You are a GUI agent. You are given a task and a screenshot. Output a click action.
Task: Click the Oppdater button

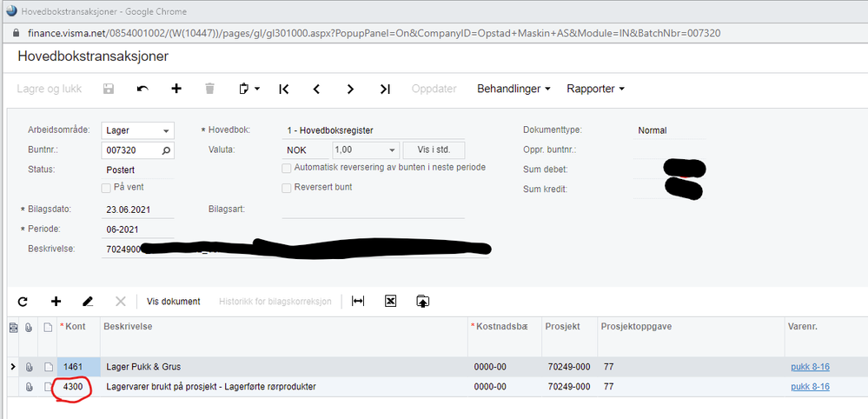434,89
